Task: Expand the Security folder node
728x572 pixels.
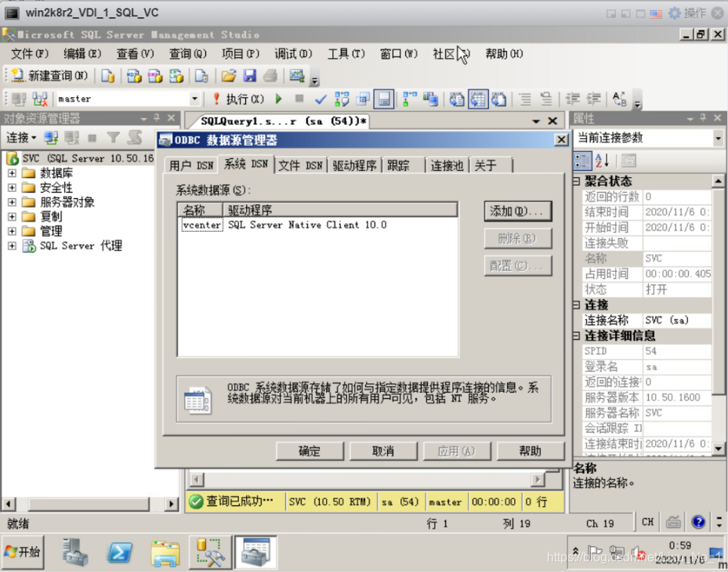Action: 12,187
